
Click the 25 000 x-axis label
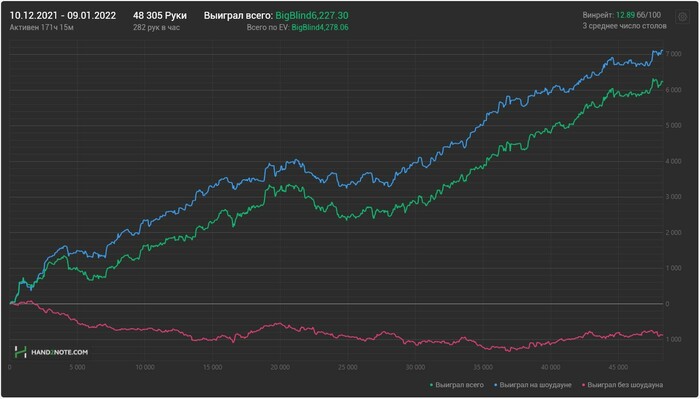point(347,368)
